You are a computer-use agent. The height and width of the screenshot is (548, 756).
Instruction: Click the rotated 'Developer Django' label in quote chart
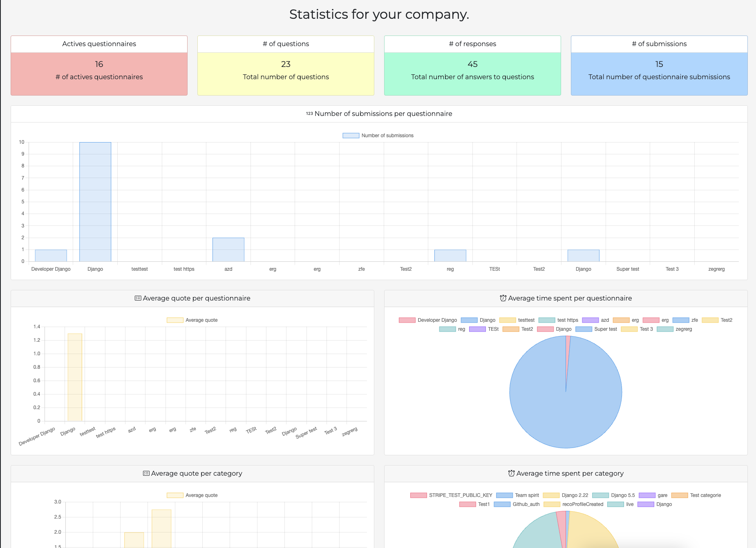point(37,437)
